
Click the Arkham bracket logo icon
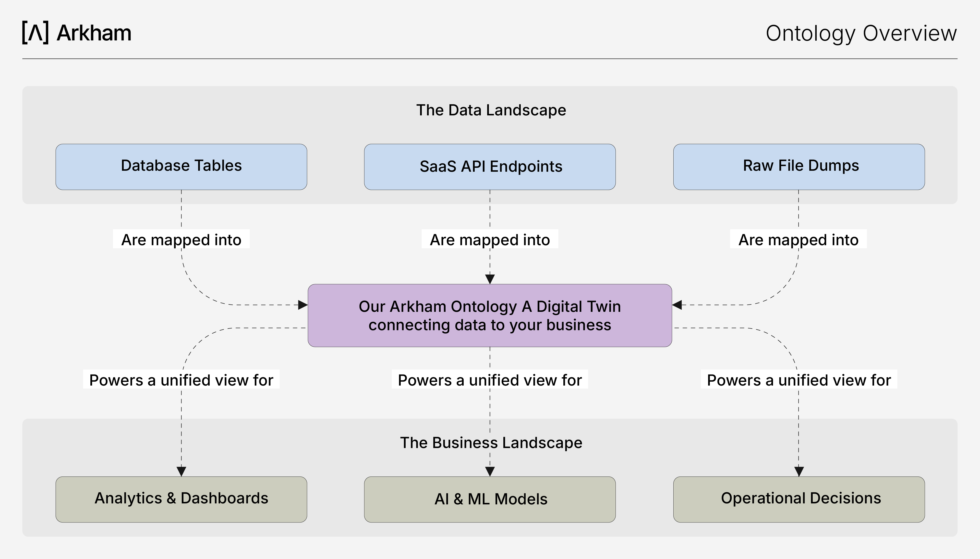coord(35,33)
